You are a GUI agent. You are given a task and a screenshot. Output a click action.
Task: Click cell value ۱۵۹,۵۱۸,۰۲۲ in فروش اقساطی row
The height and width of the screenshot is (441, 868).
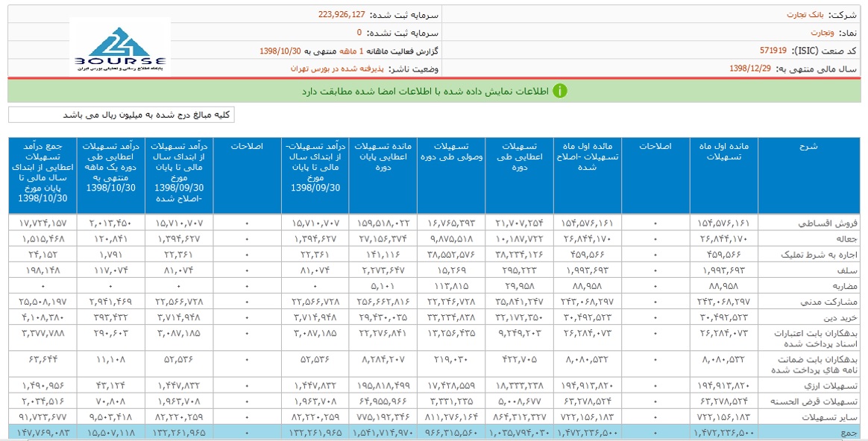383,223
